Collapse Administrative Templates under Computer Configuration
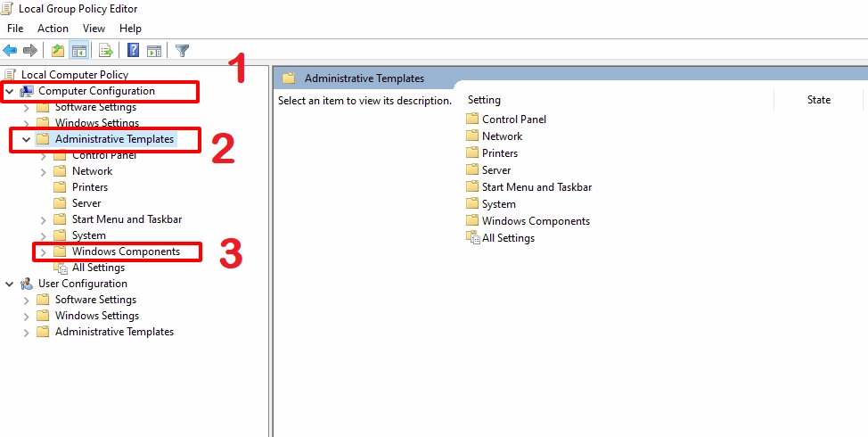868x437 pixels. 26,140
